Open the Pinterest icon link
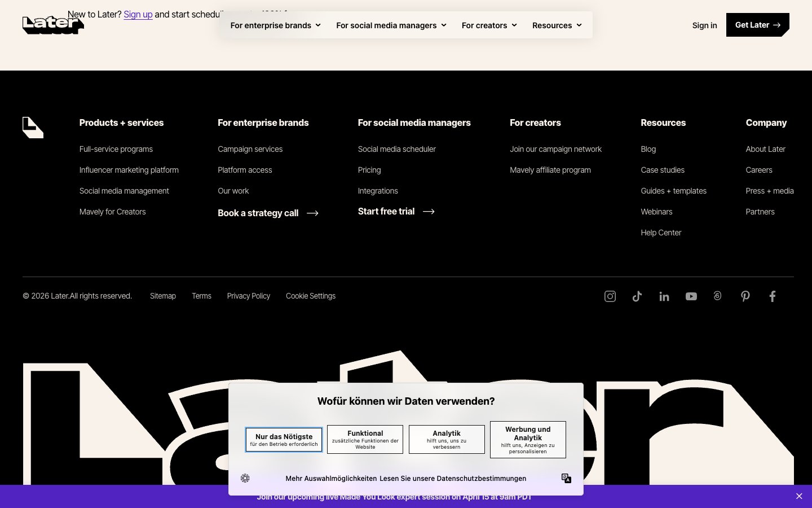The width and height of the screenshot is (812, 508). (745, 296)
